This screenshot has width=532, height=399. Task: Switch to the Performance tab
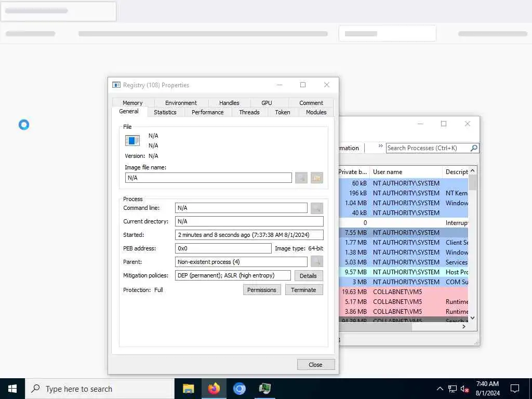[208, 112]
